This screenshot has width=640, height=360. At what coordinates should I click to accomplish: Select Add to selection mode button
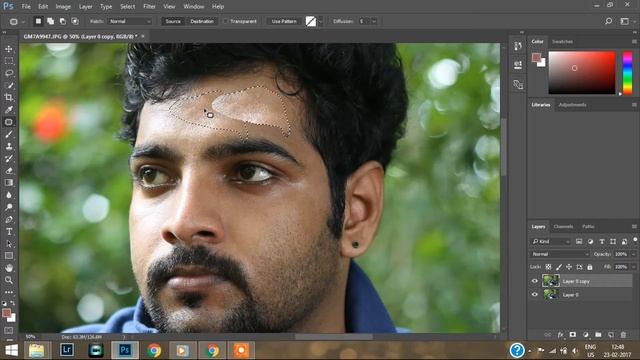coord(50,21)
